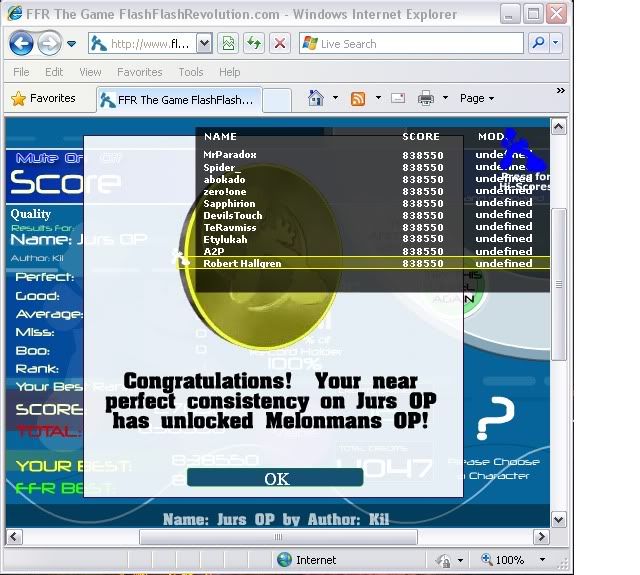Select the FFR The Game tab
Image resolution: width=640 pixels, height=575 pixels.
[178, 99]
